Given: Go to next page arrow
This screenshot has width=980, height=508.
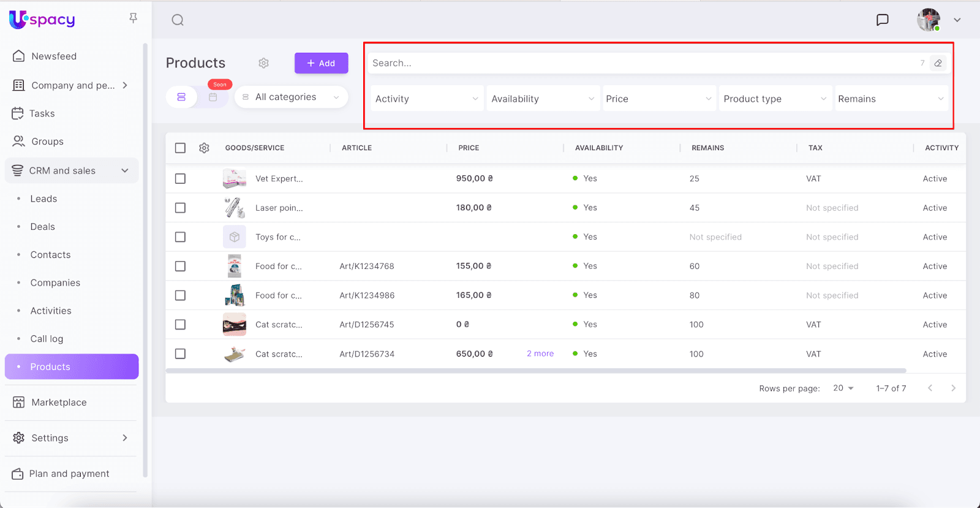Looking at the screenshot, I should (953, 388).
